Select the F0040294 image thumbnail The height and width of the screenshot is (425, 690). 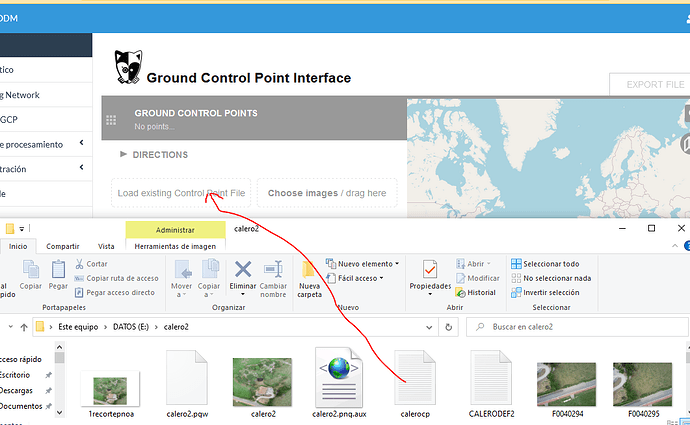tap(566, 384)
